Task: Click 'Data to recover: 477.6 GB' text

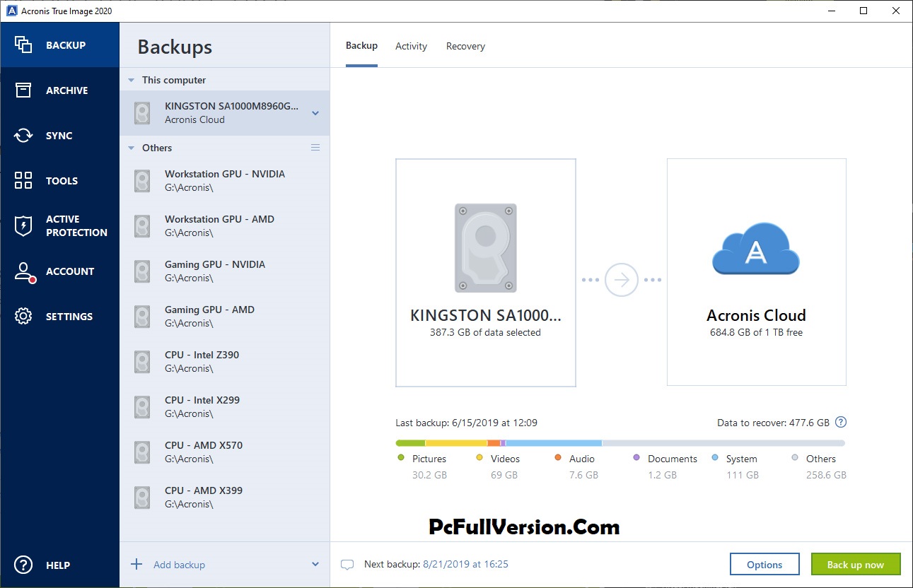Action: point(773,423)
